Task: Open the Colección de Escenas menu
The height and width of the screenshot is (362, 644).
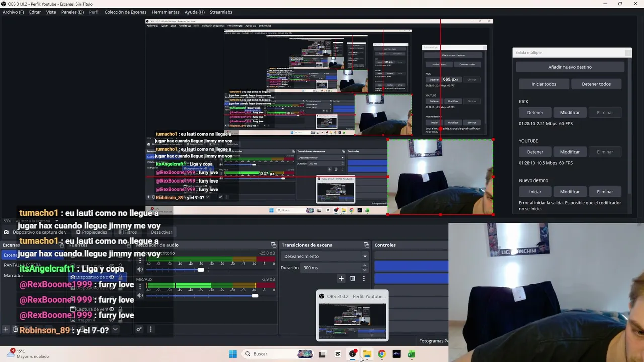Action: point(125,12)
